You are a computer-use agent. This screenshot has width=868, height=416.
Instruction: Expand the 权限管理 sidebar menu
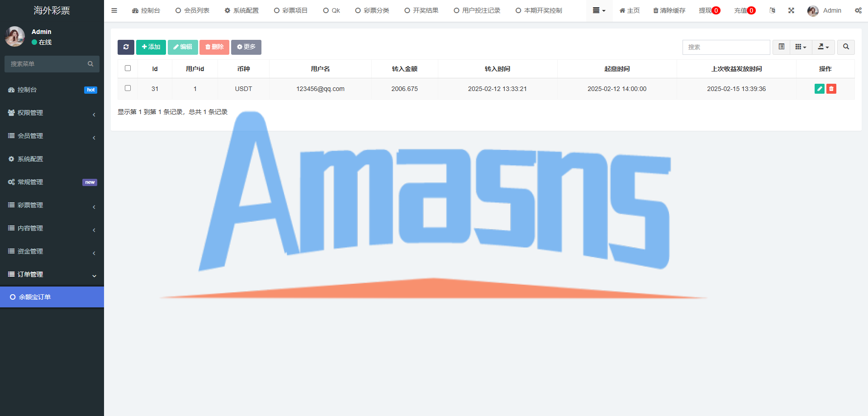52,113
